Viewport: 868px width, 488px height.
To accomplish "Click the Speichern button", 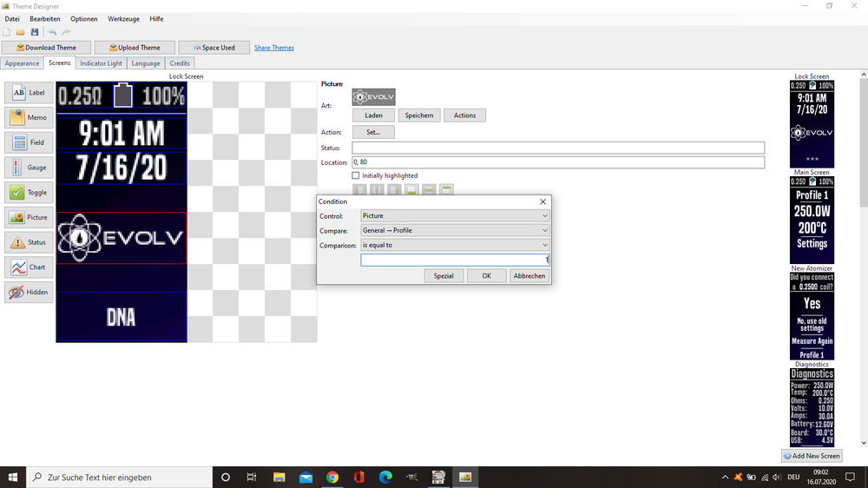I will [419, 115].
